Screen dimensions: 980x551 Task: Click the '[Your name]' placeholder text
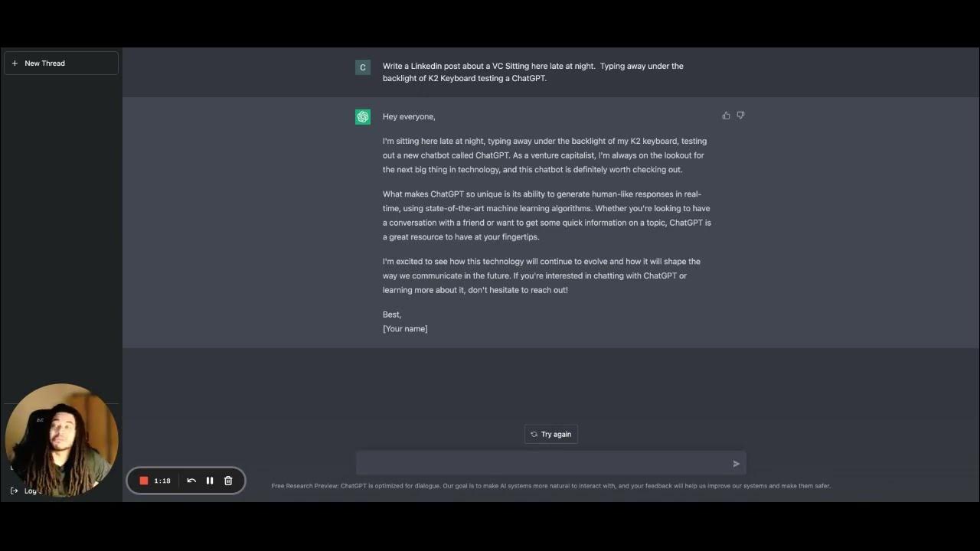pos(405,329)
